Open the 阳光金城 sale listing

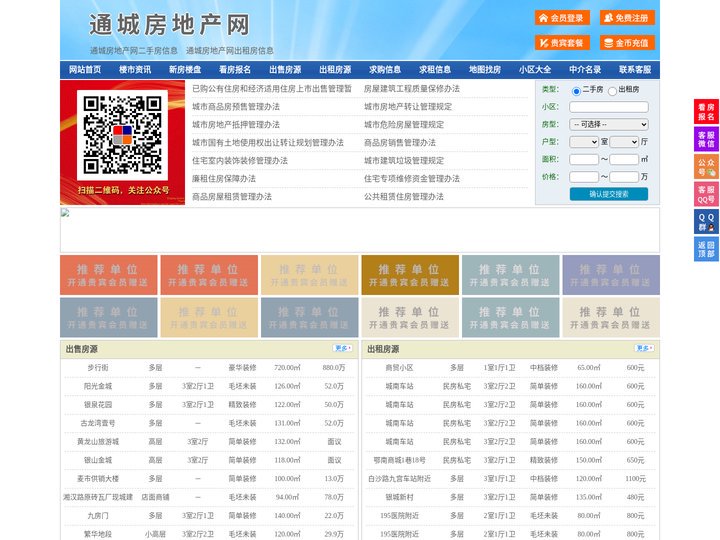tap(98, 386)
